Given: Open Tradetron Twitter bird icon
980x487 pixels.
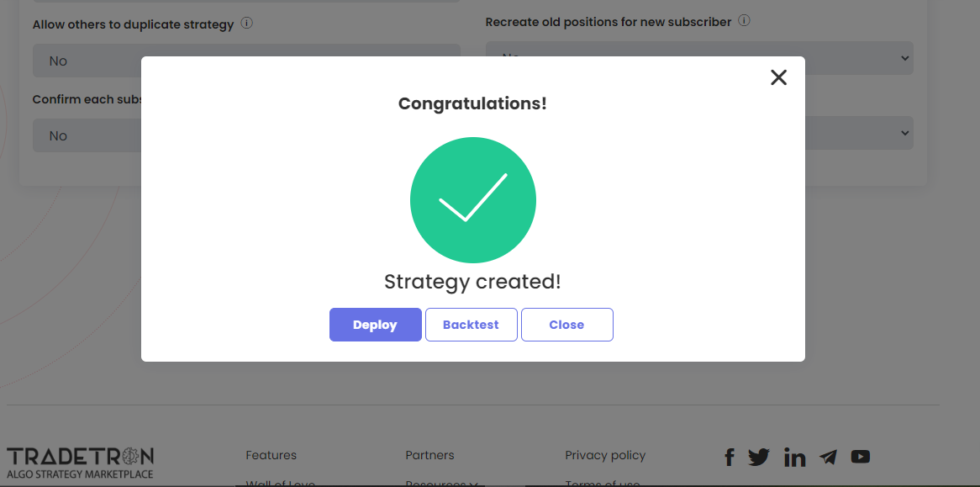Looking at the screenshot, I should tap(759, 457).
